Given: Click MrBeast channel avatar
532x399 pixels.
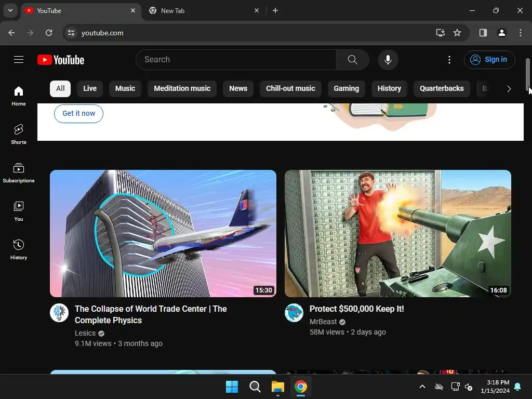Looking at the screenshot, I should [294, 312].
